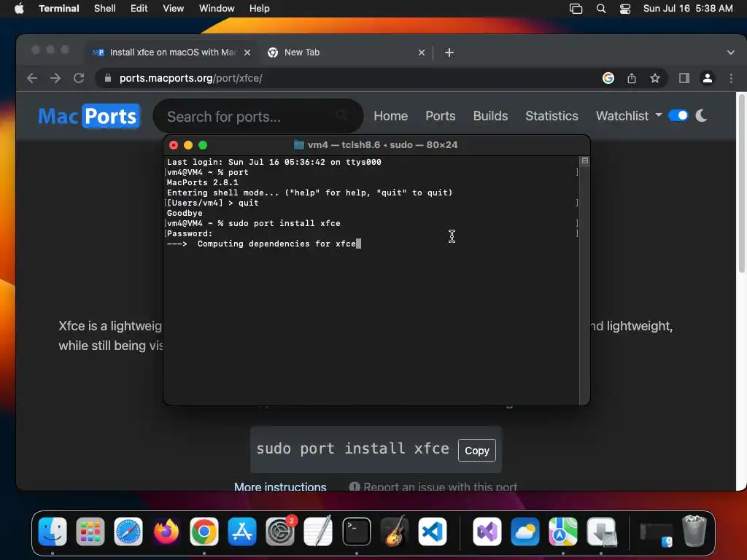
Task: Switch to Install xfce on macOS tab
Action: pyautogui.click(x=171, y=52)
